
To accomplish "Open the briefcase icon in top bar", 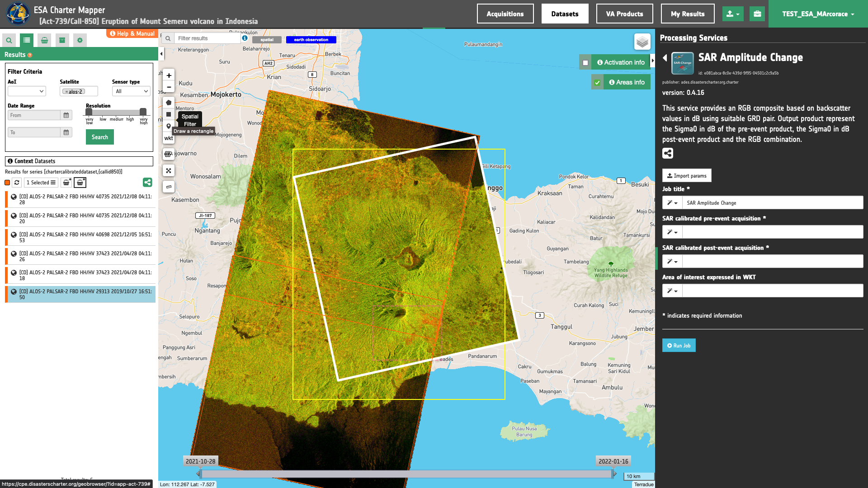I will tap(757, 14).
